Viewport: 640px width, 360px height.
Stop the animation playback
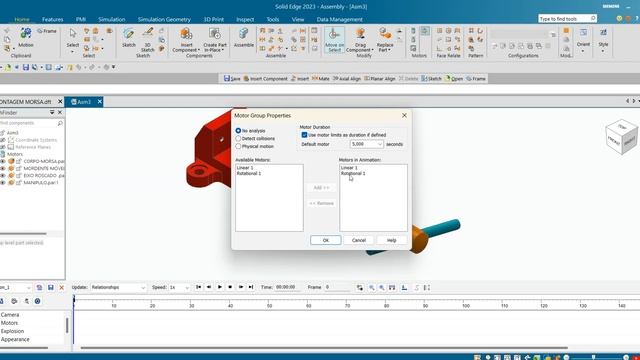click(230, 287)
